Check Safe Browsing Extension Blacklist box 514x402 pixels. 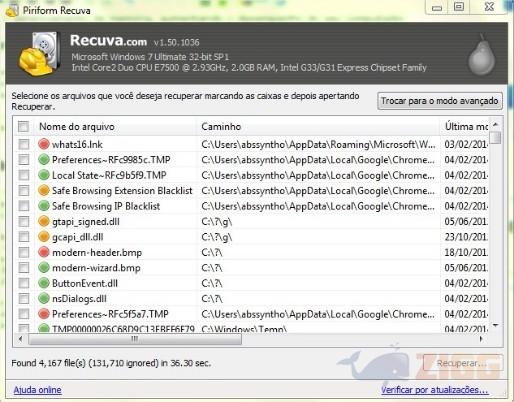(x=24, y=190)
